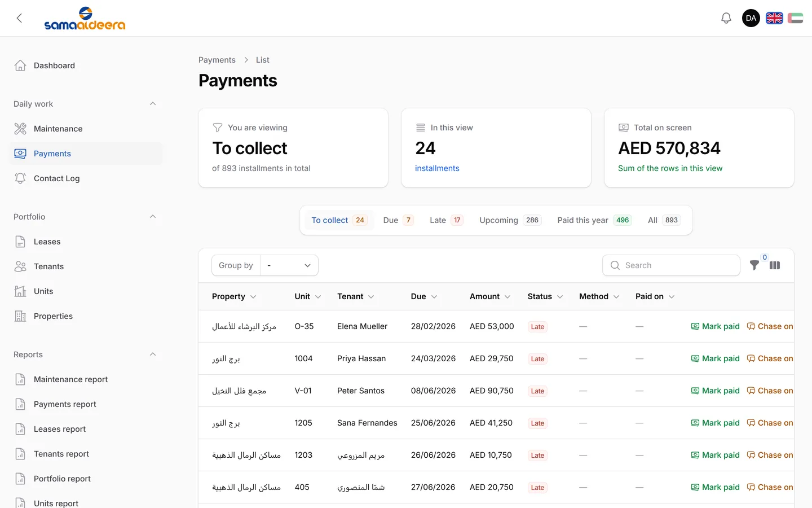
Task: Click the To collect summary card
Action: [x=293, y=148]
